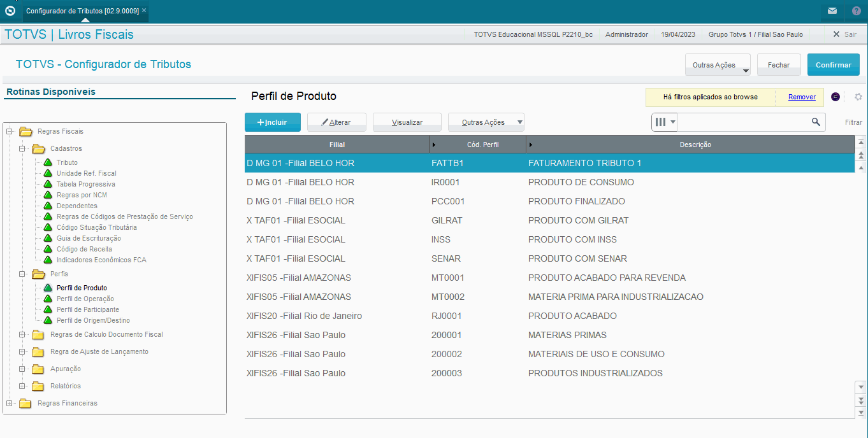This screenshot has width=868, height=438.
Task: Select Perfil de Origem/Destino tree item
Action: (x=93, y=320)
